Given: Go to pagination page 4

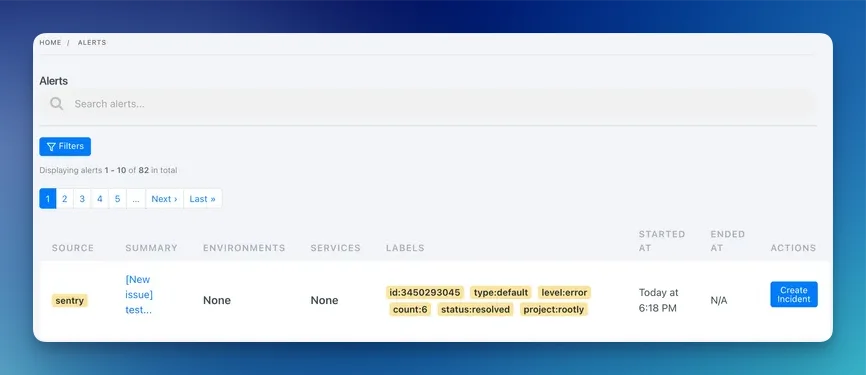Looking at the screenshot, I should (x=99, y=199).
